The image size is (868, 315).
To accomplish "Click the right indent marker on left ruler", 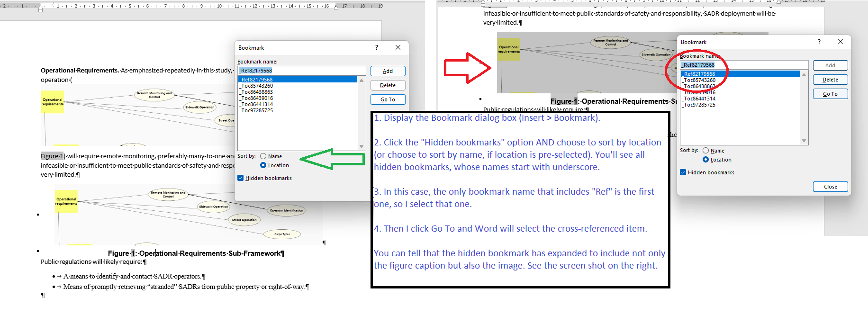I will point(336,7).
